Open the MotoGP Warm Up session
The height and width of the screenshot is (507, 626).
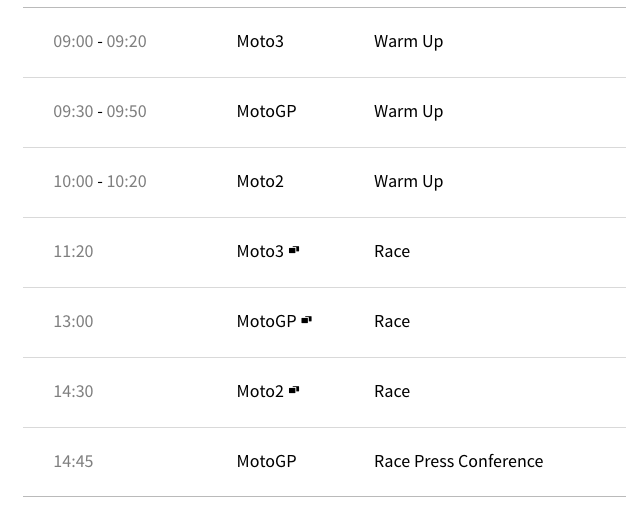[408, 112]
